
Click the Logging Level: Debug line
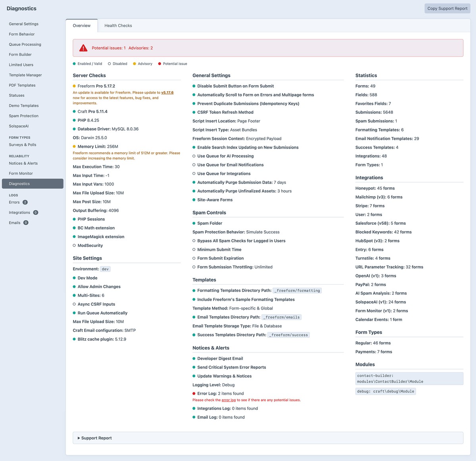(213, 385)
